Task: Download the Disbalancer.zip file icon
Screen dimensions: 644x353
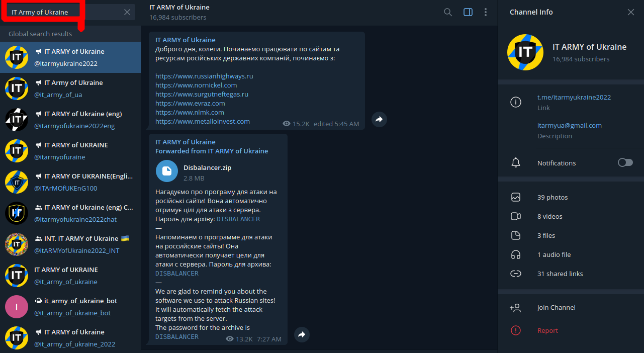Action: coord(167,171)
